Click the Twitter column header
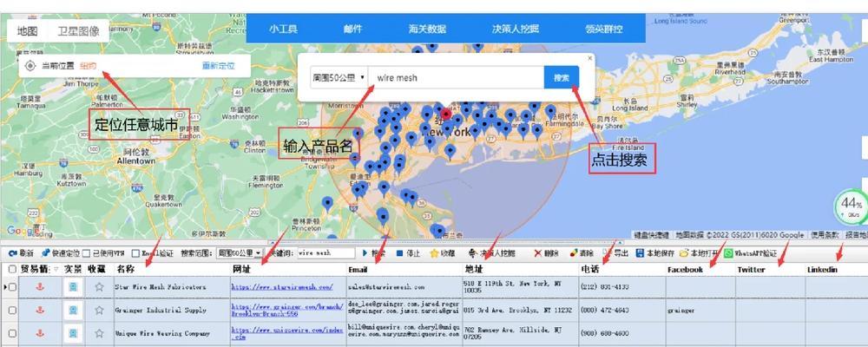 pyautogui.click(x=770, y=270)
